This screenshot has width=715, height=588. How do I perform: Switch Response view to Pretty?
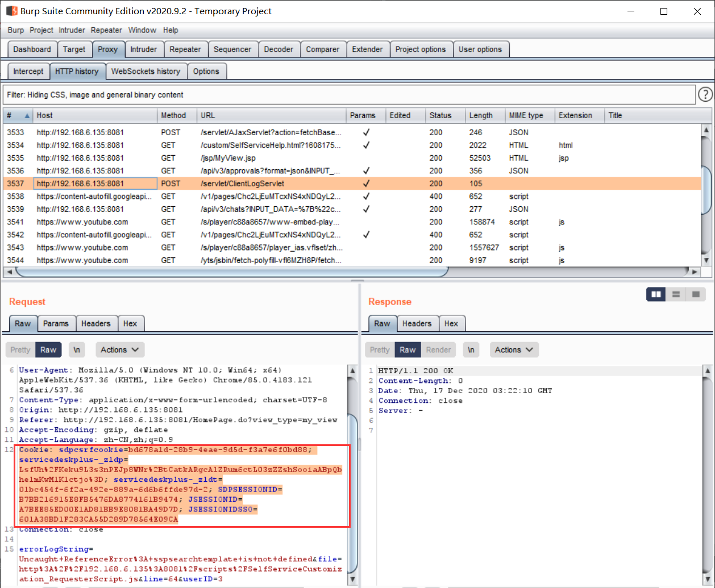[380, 350]
